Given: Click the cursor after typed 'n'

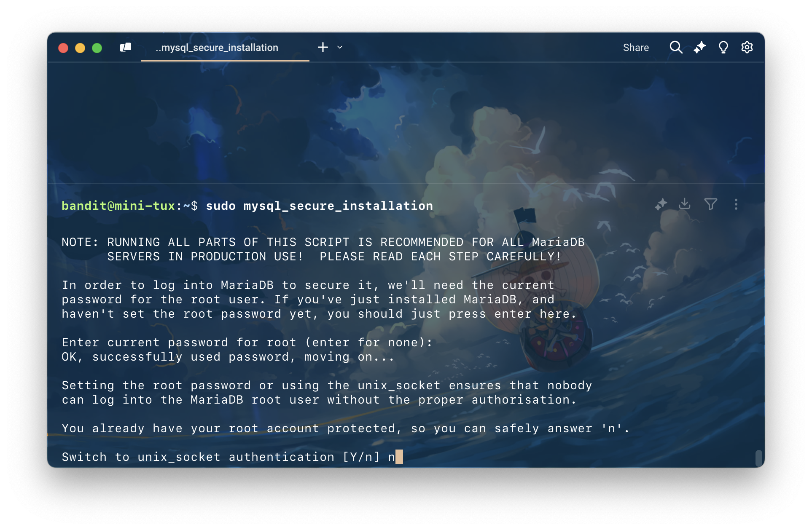Looking at the screenshot, I should pos(399,457).
